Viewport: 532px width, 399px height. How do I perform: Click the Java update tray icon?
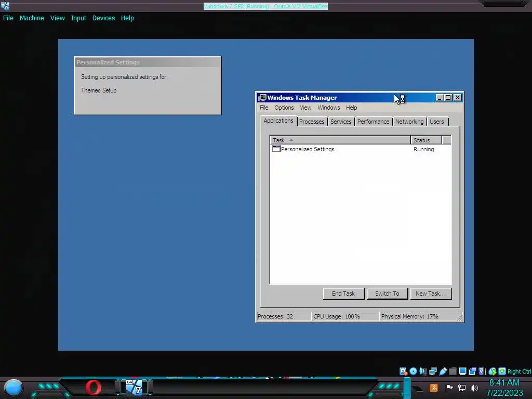[434, 388]
